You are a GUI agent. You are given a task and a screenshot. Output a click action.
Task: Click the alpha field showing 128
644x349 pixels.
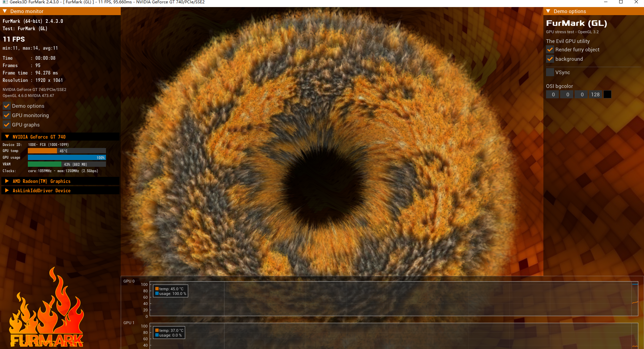click(596, 95)
